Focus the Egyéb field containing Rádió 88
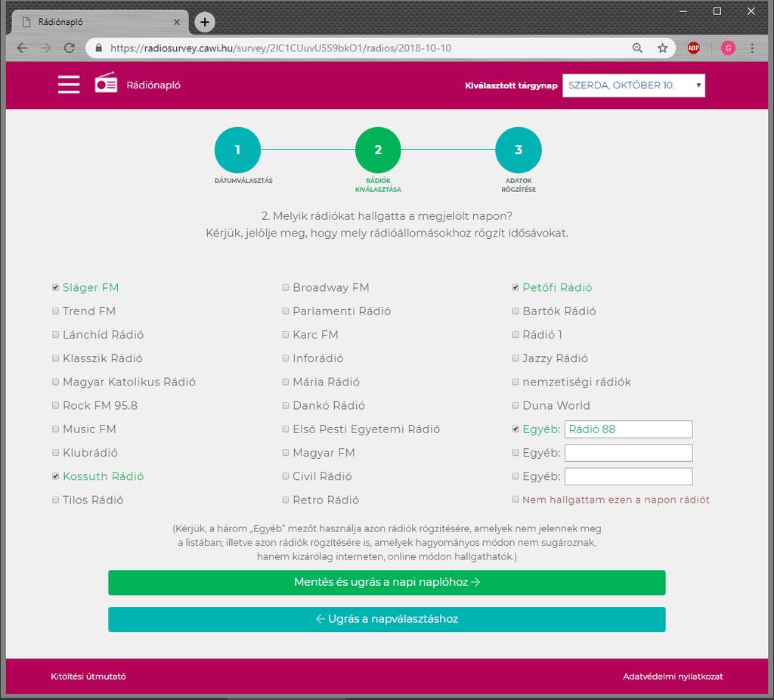The image size is (774, 700). click(x=628, y=429)
